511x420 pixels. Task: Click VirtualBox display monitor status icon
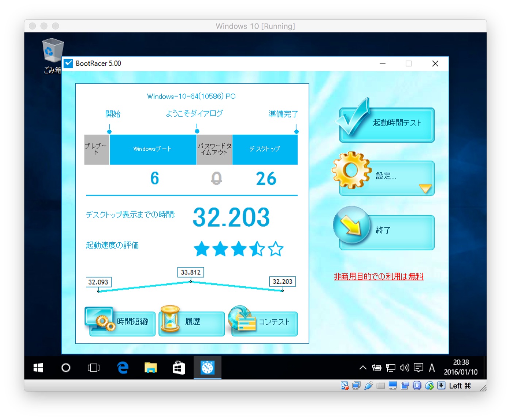(393, 386)
